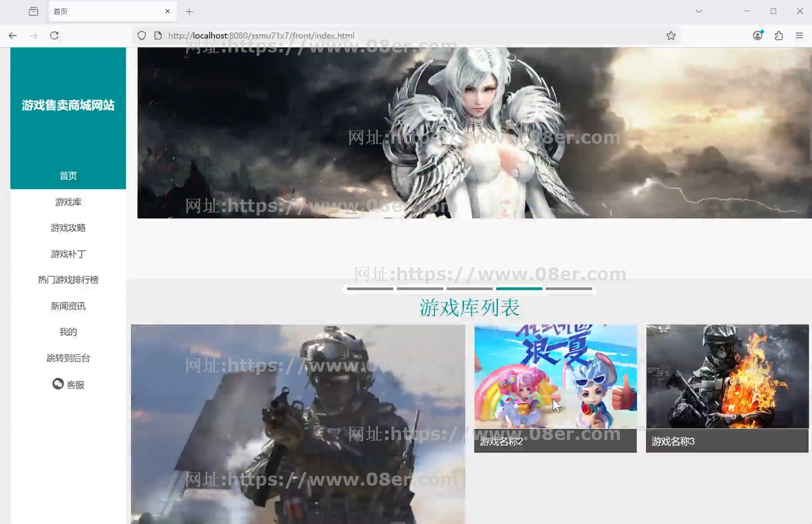
Task: Jump to the fifth carousel indicator
Action: (x=568, y=289)
